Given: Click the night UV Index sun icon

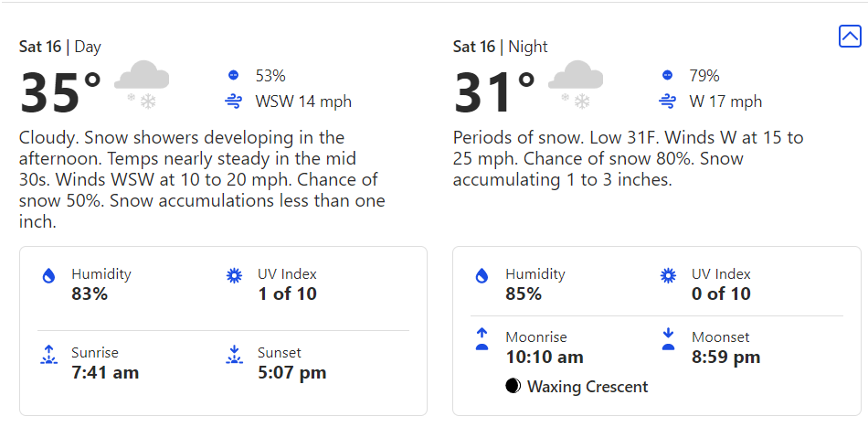Looking at the screenshot, I should pyautogui.click(x=668, y=275).
